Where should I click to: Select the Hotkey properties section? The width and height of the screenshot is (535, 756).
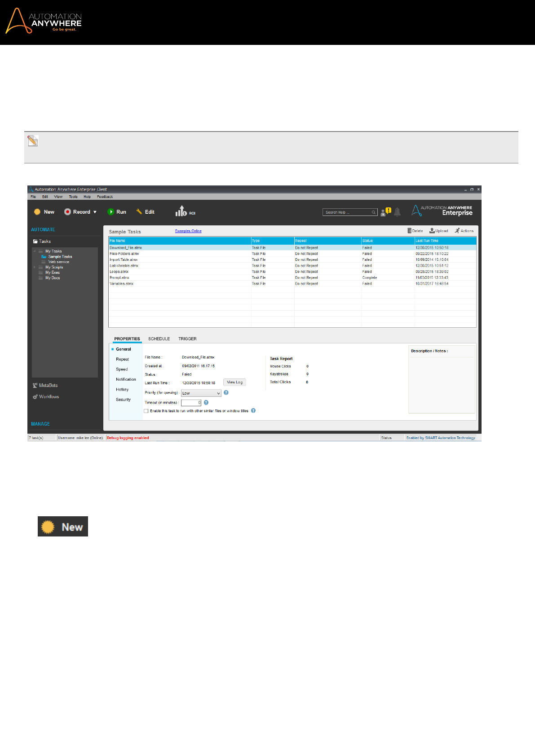point(122,390)
